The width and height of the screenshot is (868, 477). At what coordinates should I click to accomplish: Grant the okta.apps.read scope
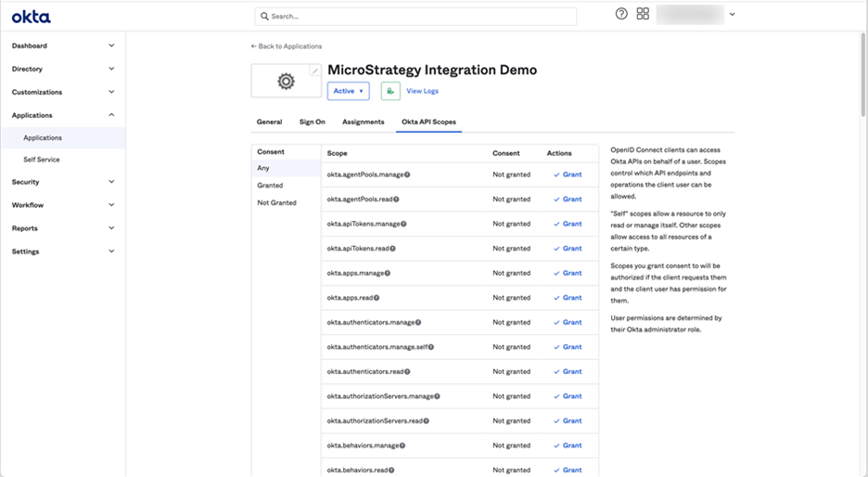(x=568, y=298)
